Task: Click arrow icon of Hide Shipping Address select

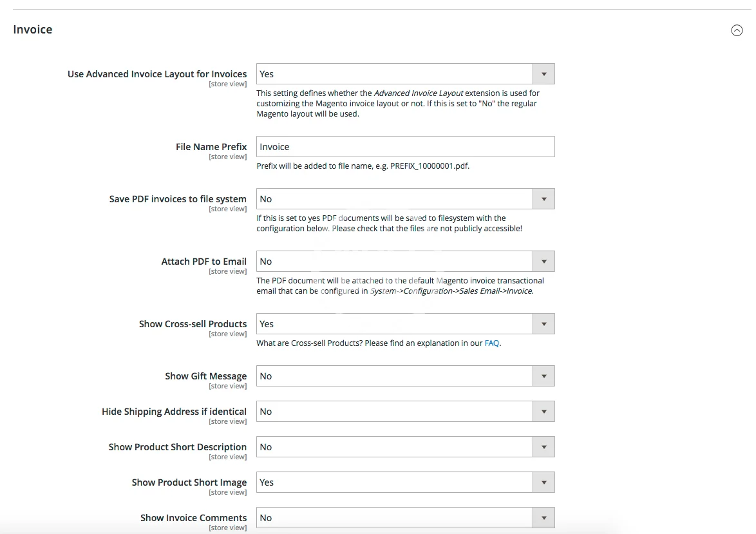Action: coord(543,412)
